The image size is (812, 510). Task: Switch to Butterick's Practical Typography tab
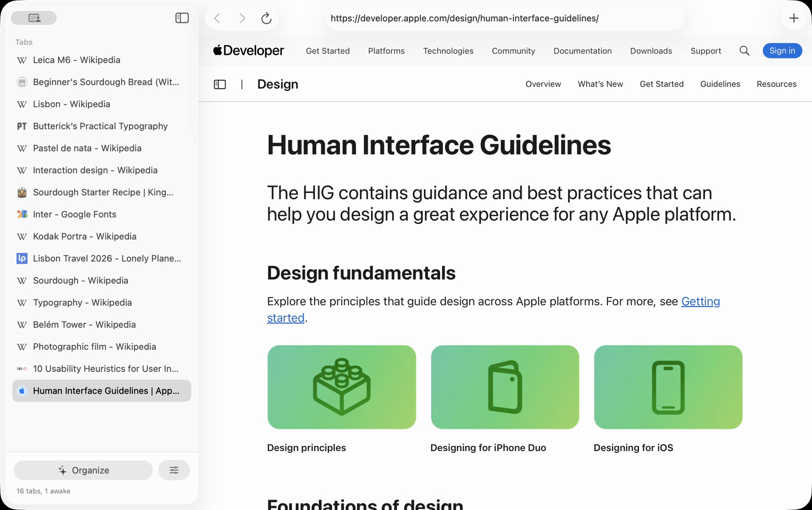coord(101,126)
